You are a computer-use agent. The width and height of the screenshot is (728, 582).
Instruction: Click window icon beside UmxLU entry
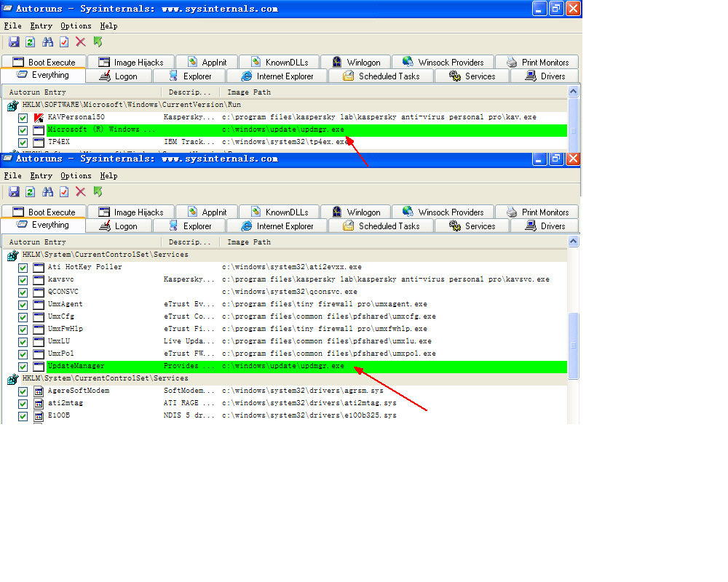coord(39,342)
